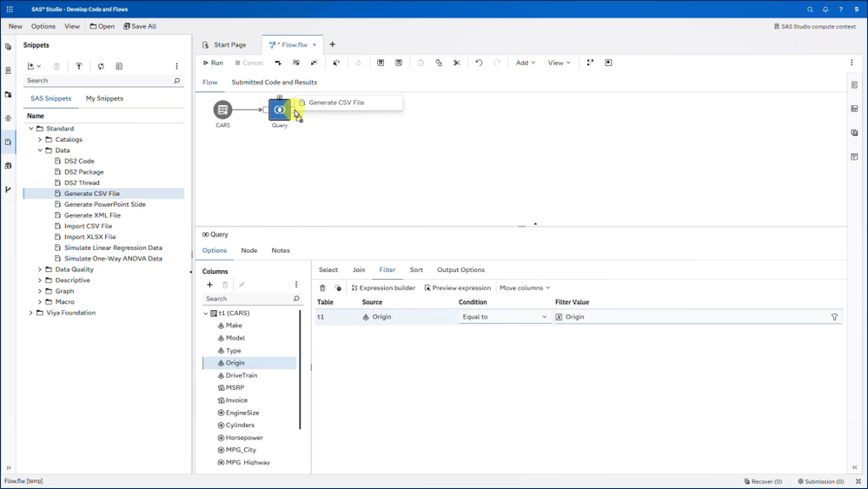Open the Options menu
This screenshot has height=489, width=868.
43,26
